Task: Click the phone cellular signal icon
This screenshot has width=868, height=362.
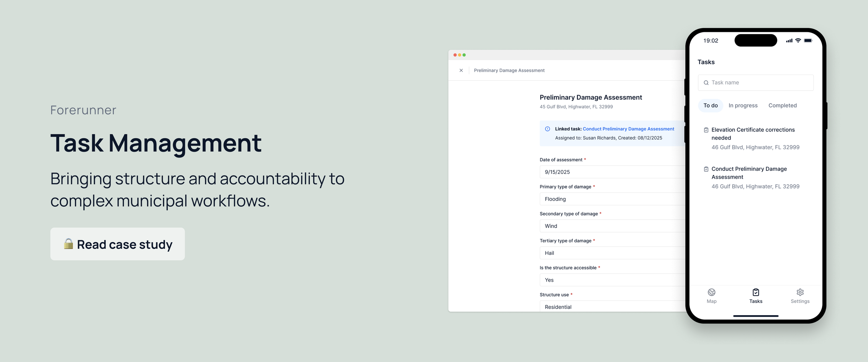Action: click(x=789, y=41)
